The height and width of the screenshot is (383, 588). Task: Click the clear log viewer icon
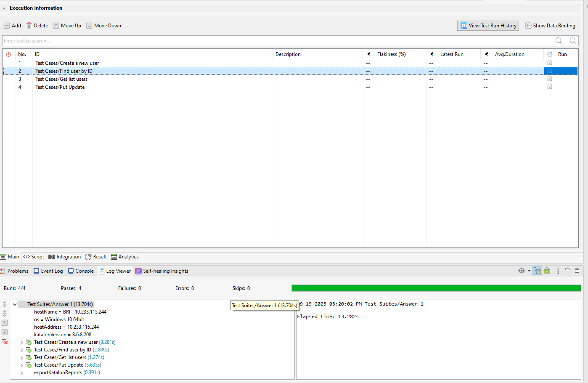click(5, 342)
